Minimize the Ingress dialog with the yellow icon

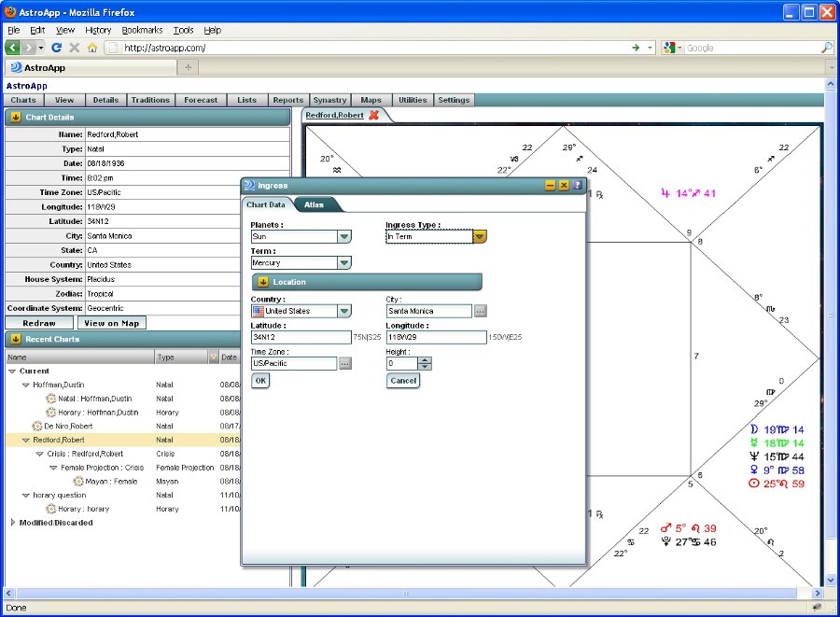point(551,186)
